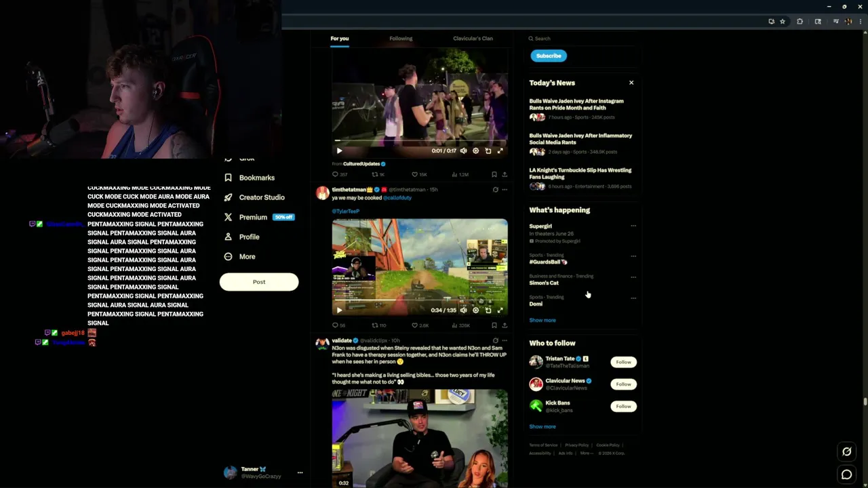Bookmark timthetatman's post

pos(494,325)
